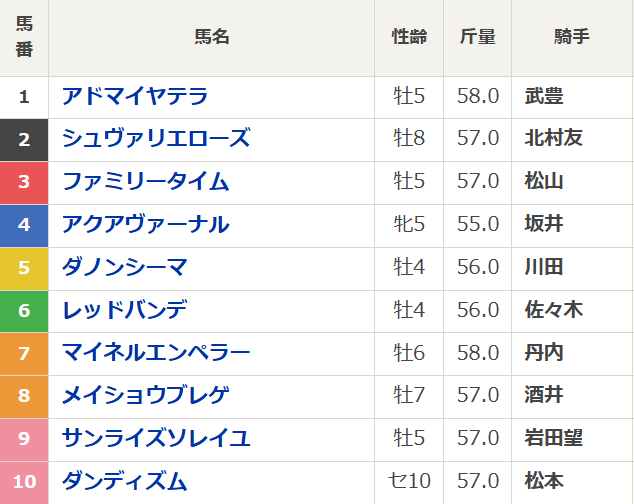Viewport: 634px width, 504px height.
Task: Click the ダンディズム horse name
Action: (125, 481)
